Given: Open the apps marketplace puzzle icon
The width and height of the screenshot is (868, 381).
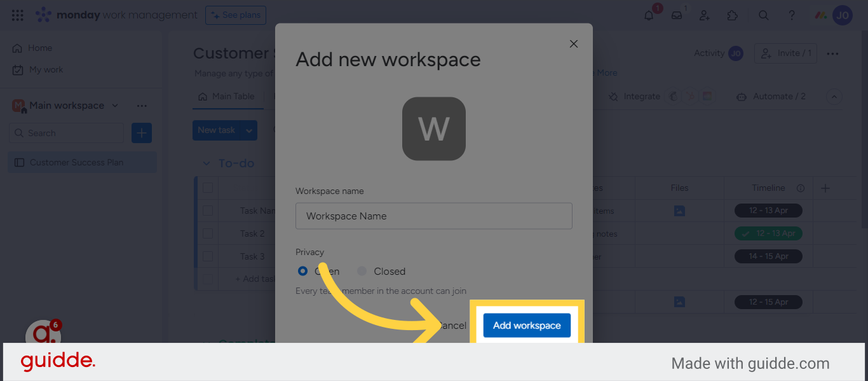Looking at the screenshot, I should click(x=732, y=15).
